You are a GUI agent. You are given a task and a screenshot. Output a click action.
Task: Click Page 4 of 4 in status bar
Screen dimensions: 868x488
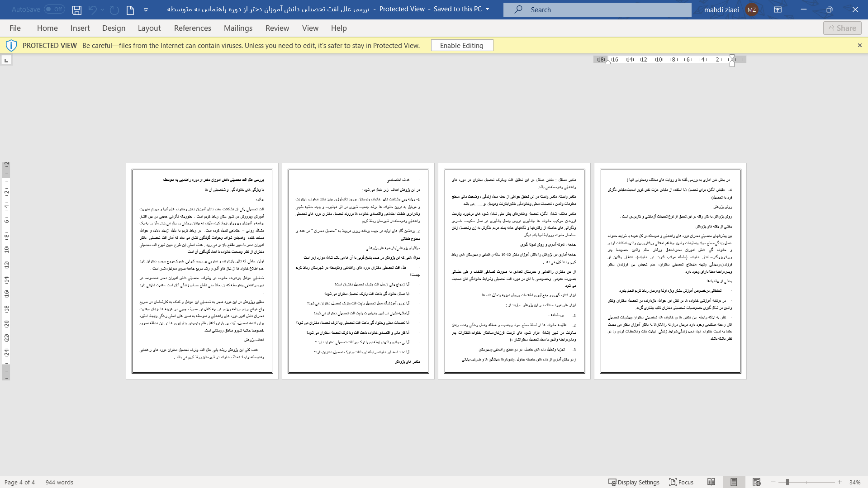(19, 482)
